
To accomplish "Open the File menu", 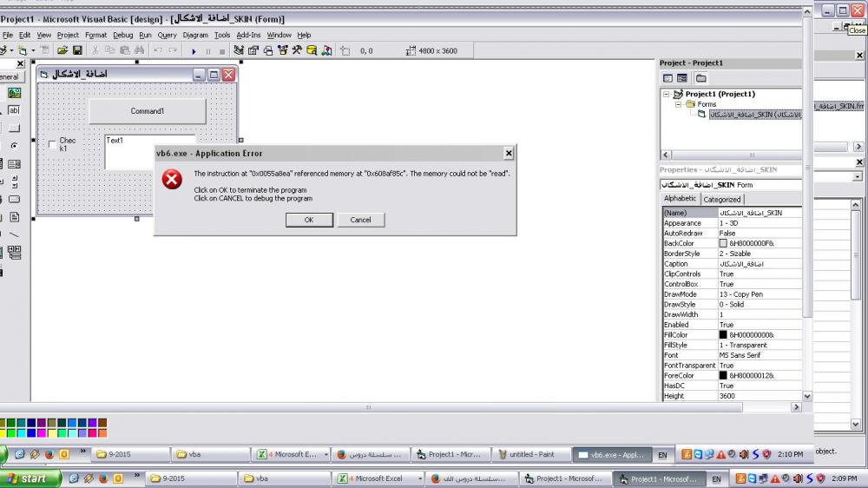I will pos(8,35).
